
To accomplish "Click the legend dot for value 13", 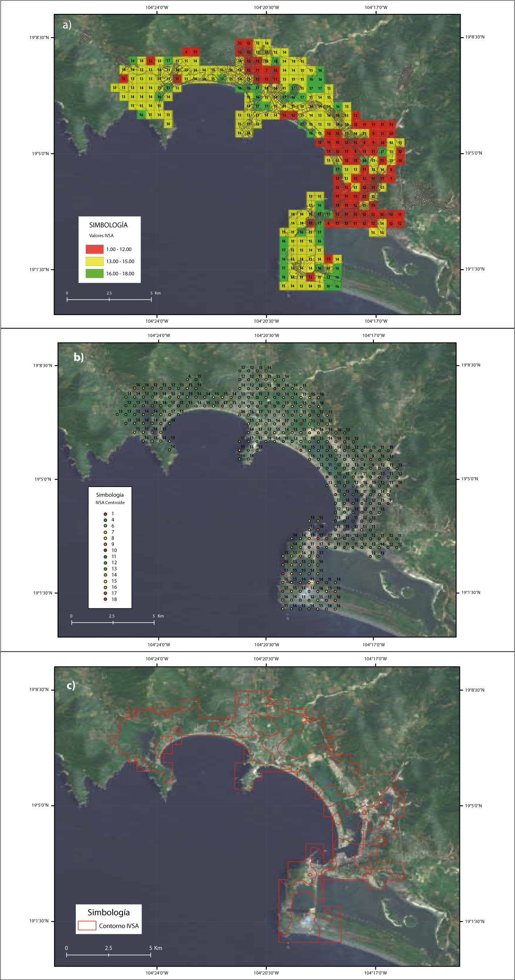I will 105,569.
